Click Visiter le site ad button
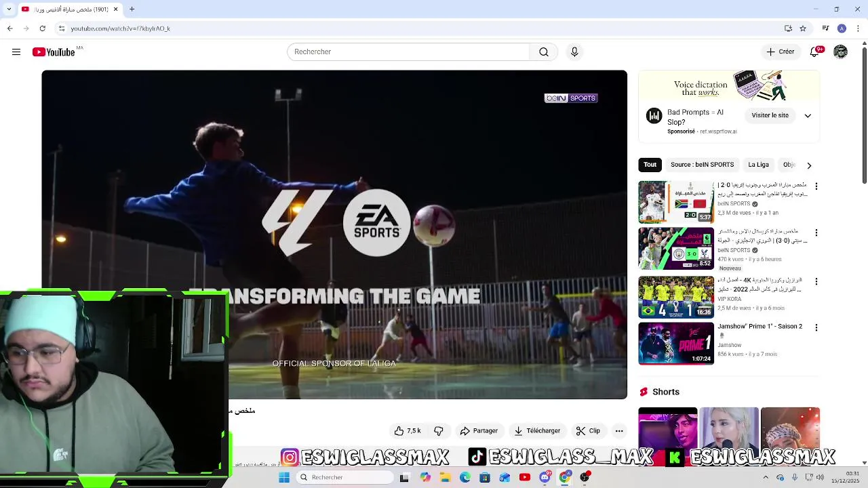 (x=770, y=115)
